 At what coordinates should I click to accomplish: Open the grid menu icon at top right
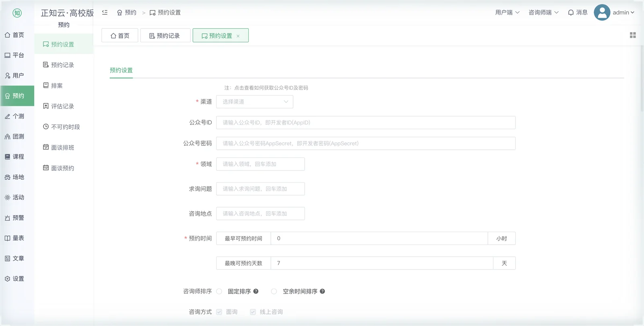click(633, 35)
